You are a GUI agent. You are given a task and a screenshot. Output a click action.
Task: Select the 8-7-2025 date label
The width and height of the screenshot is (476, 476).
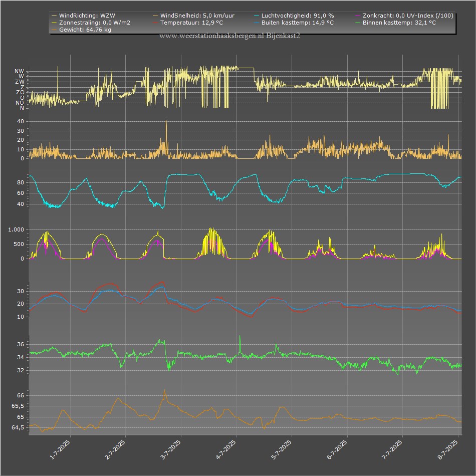(x=448, y=449)
